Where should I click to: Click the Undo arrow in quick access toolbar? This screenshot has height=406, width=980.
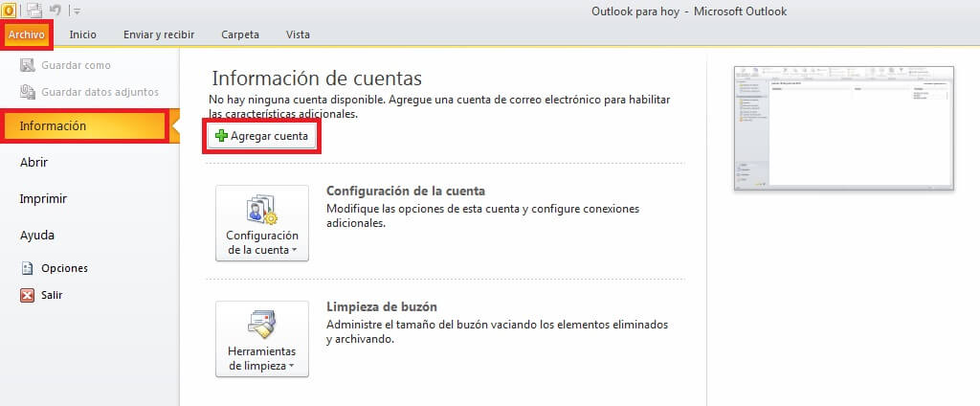55,10
